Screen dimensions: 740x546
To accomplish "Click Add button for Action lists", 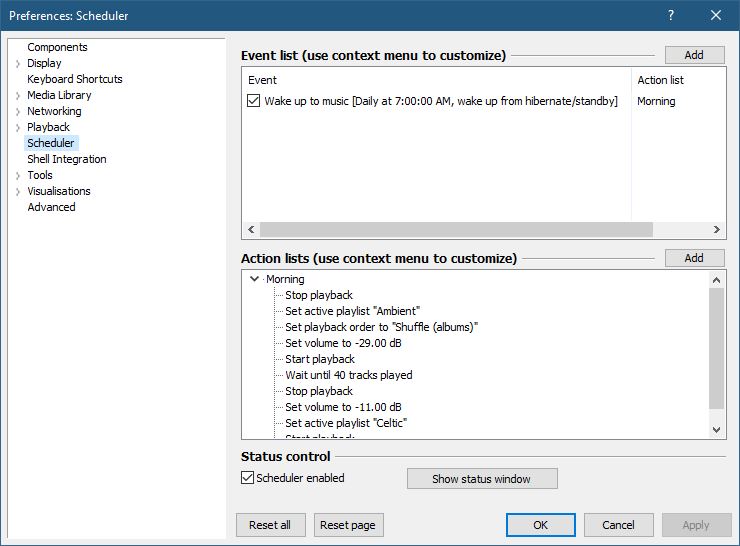I will point(694,258).
